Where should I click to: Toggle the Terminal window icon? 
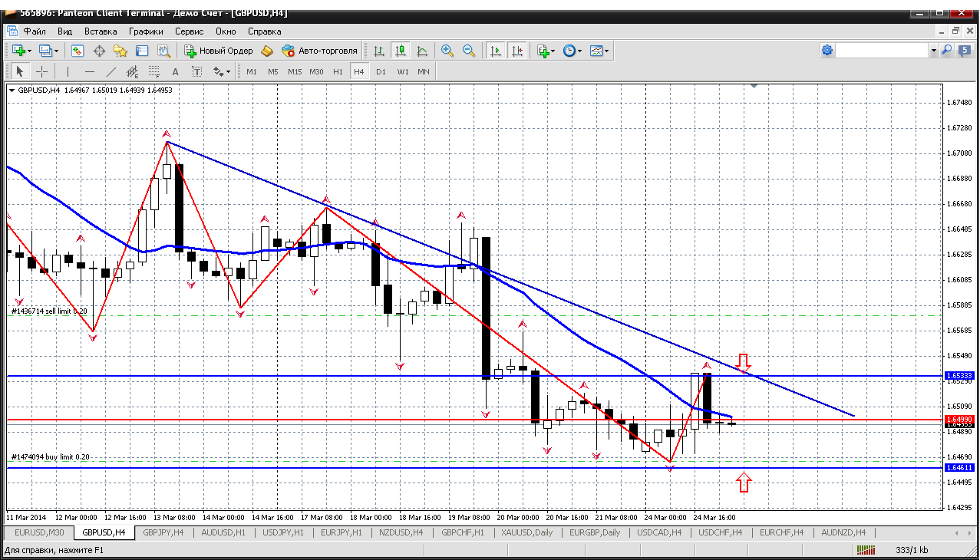(x=142, y=51)
